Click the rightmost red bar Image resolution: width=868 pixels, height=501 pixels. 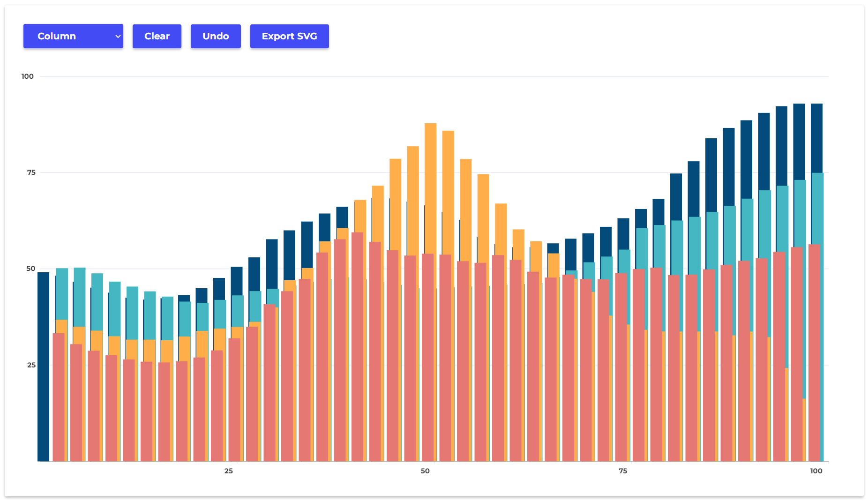[x=814, y=351]
